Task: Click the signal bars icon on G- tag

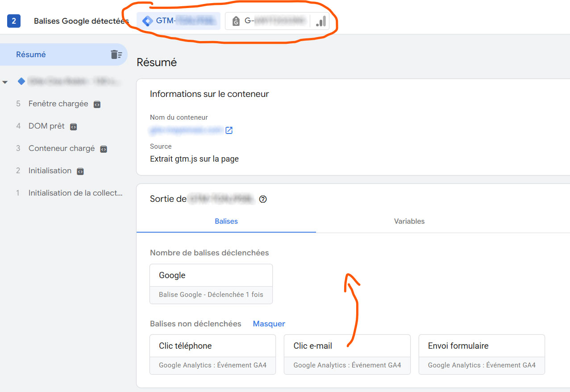Action: 320,21
